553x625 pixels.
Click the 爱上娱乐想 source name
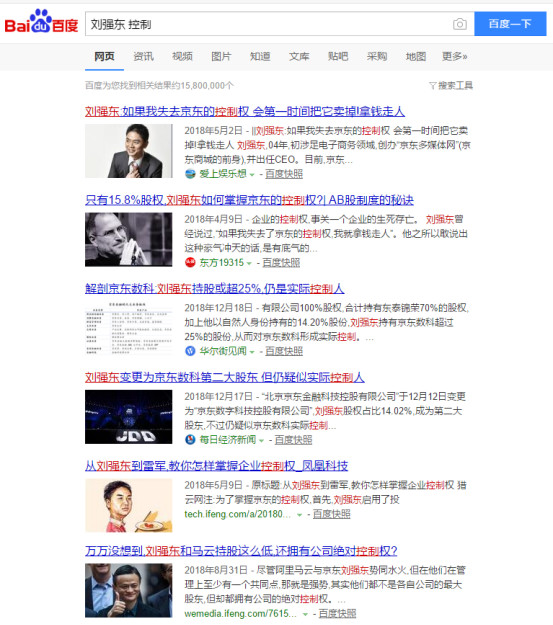(x=223, y=174)
